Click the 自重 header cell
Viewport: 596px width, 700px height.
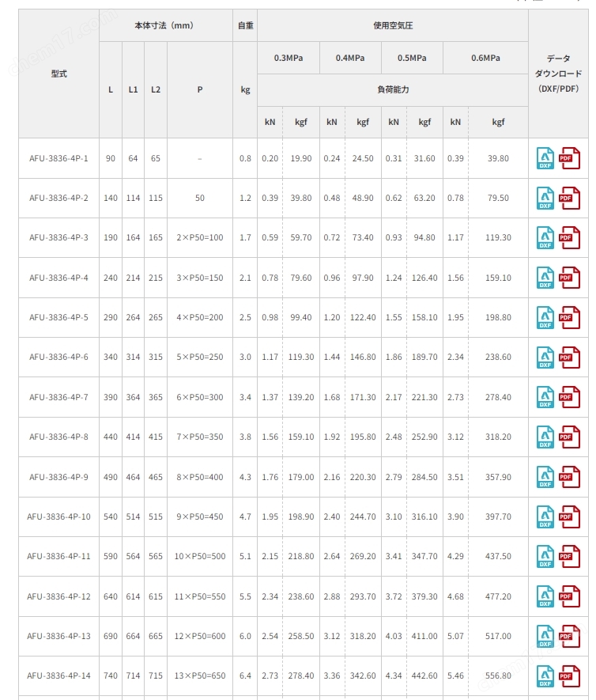tap(245, 25)
